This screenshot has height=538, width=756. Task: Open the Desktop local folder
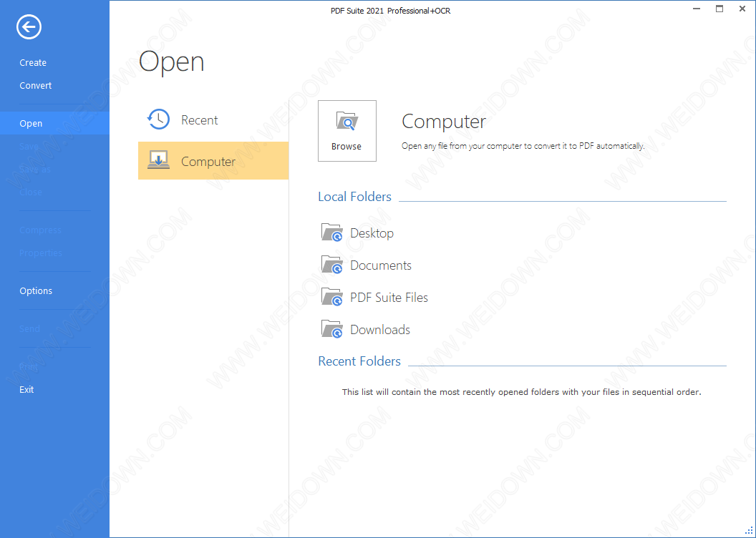point(372,233)
